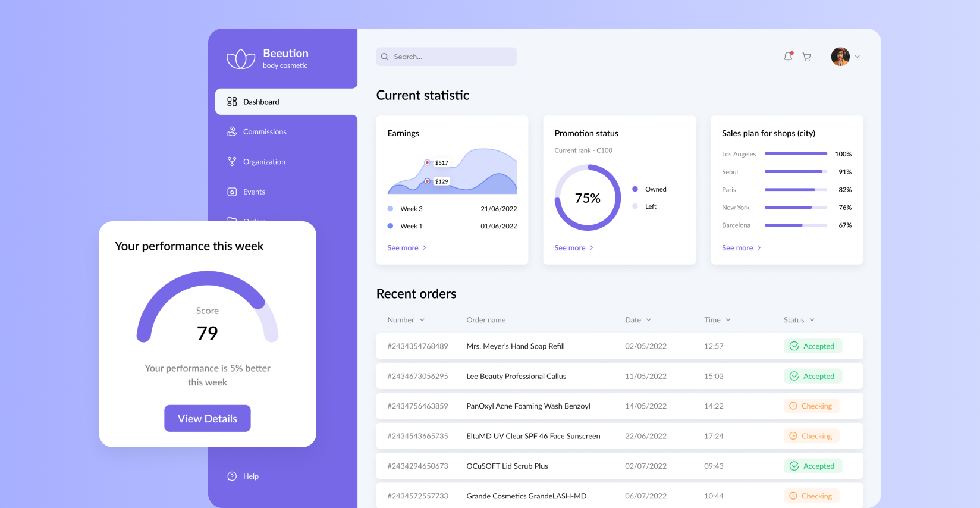
Task: Click Checking clock icon for Grande Cosmetics order
Action: (793, 496)
